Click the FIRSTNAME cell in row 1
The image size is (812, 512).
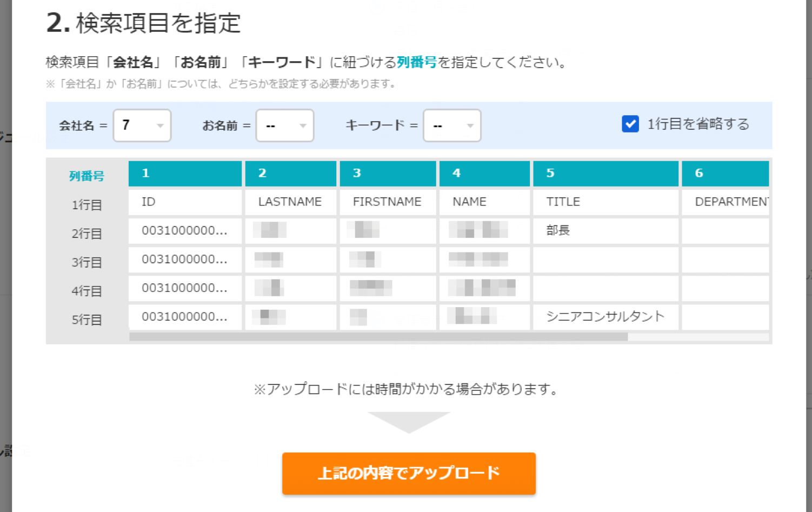coord(387,202)
